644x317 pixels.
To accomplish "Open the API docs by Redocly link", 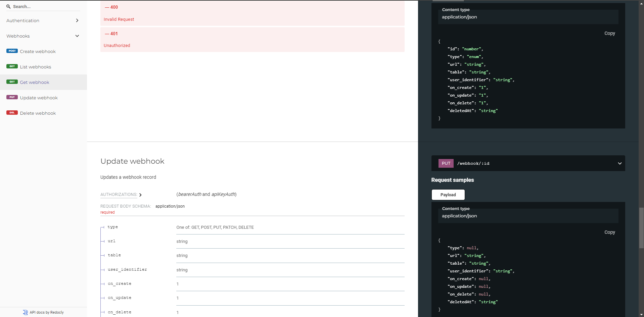I will pos(47,312).
